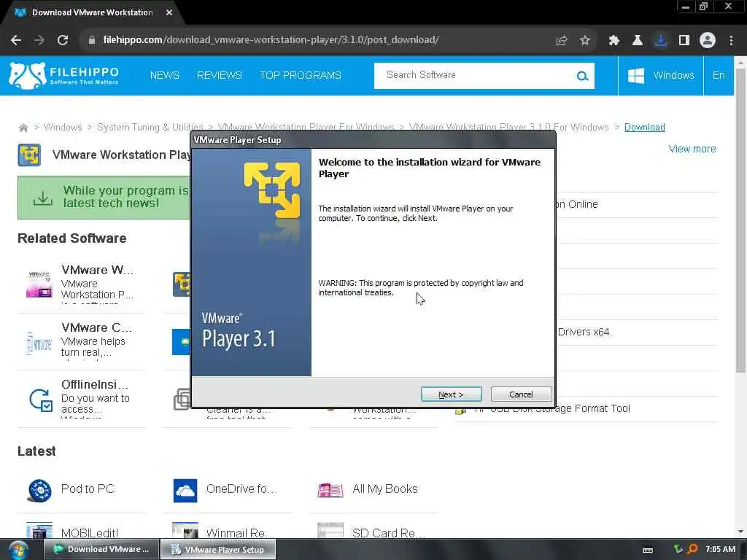Open SD Card Re... entry in Latest

tap(388, 533)
